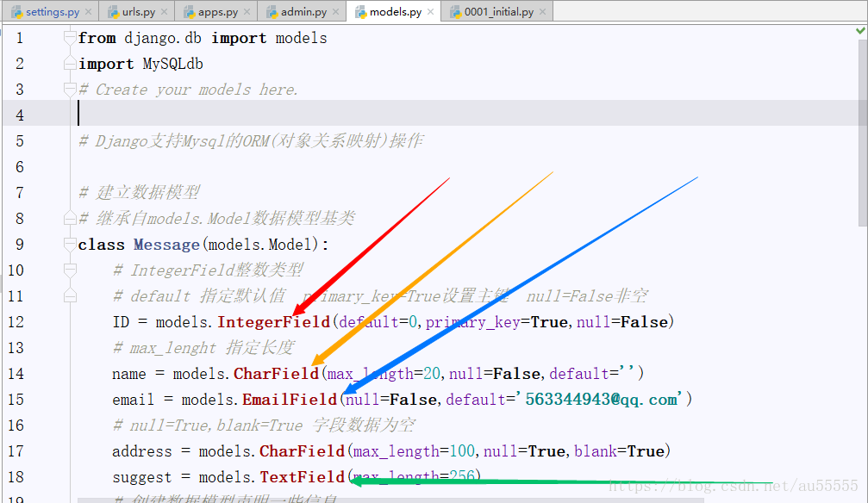This screenshot has width=868, height=503.
Task: Click the apps.py Python file icon
Action: pos(190,11)
